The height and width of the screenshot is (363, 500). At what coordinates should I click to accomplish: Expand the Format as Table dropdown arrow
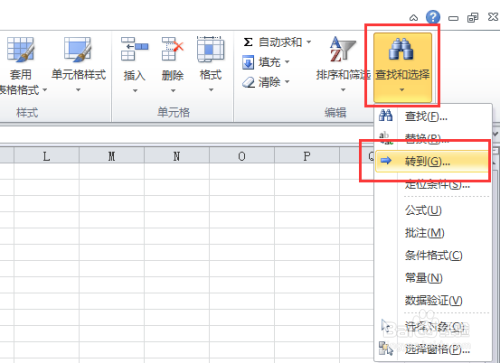click(x=44, y=90)
